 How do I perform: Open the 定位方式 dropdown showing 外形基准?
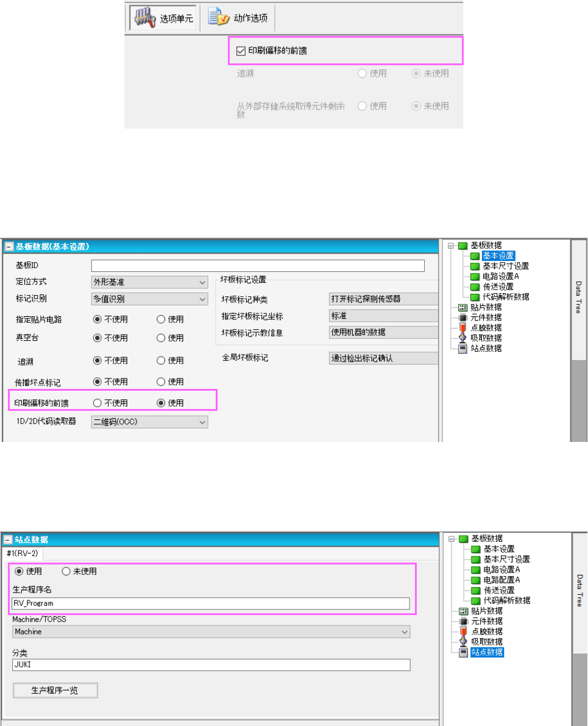149,282
